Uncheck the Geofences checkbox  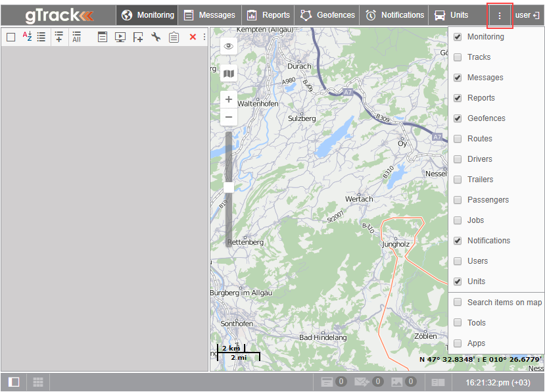458,118
